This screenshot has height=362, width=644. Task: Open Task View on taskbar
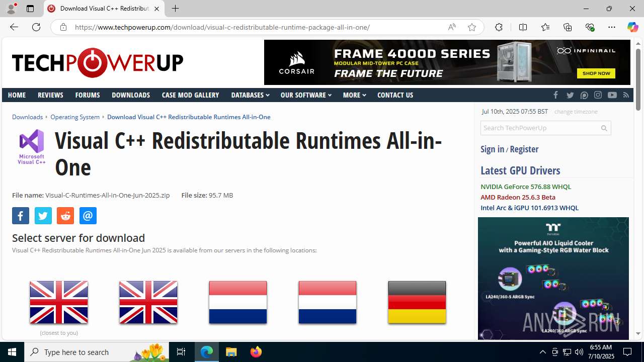(x=181, y=352)
